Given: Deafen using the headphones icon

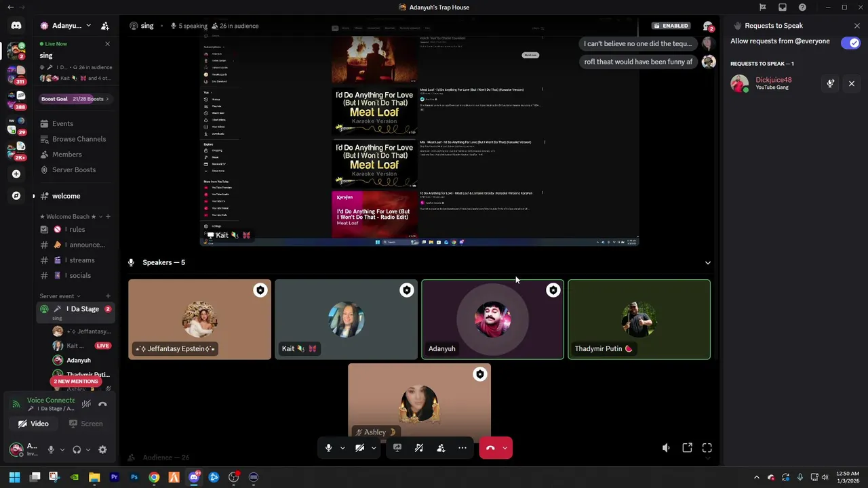Looking at the screenshot, I should [77, 449].
